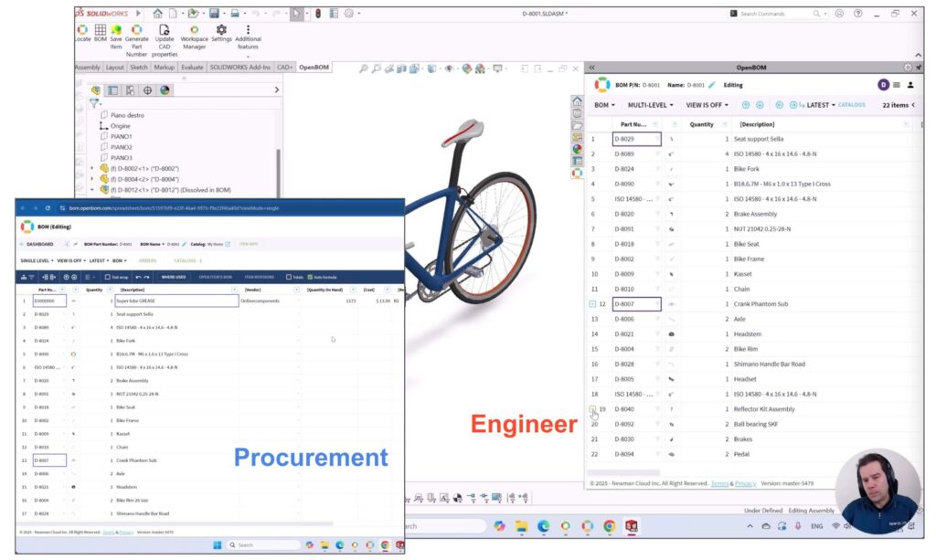The image size is (936, 560).
Task: Click Additional features three-dot button
Action: point(248,37)
